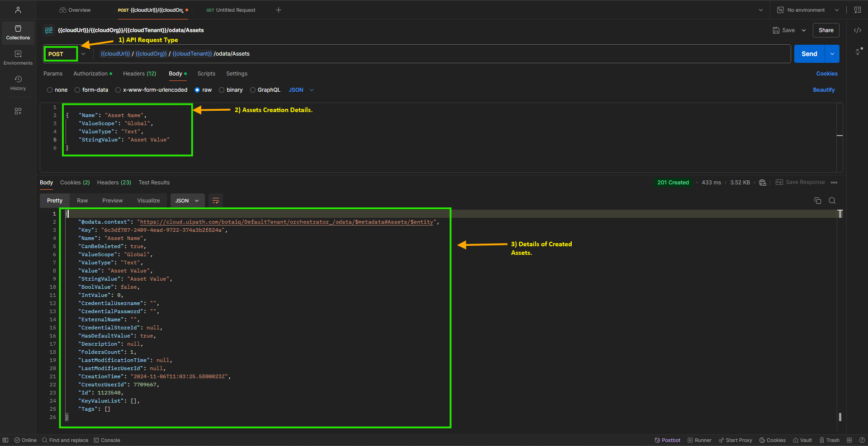Toggle the sidebar in status bar
The image size is (868, 446).
[5, 440]
